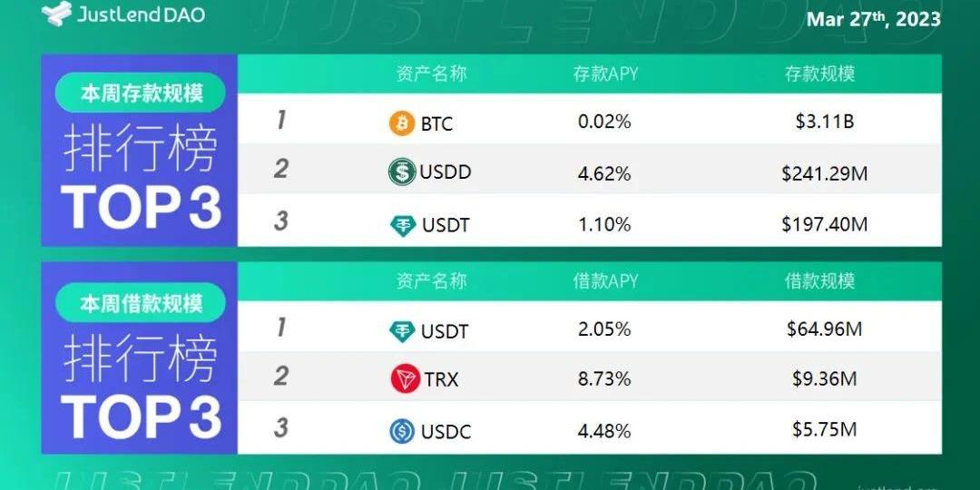Click the $64.96M borrow size value
980x490 pixels.
[x=824, y=329]
